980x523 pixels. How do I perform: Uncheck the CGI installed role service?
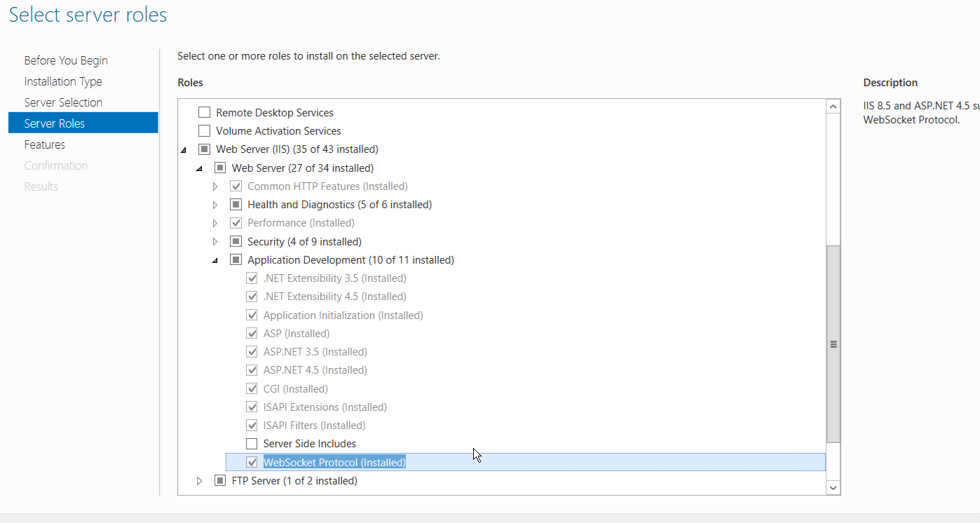click(x=252, y=388)
